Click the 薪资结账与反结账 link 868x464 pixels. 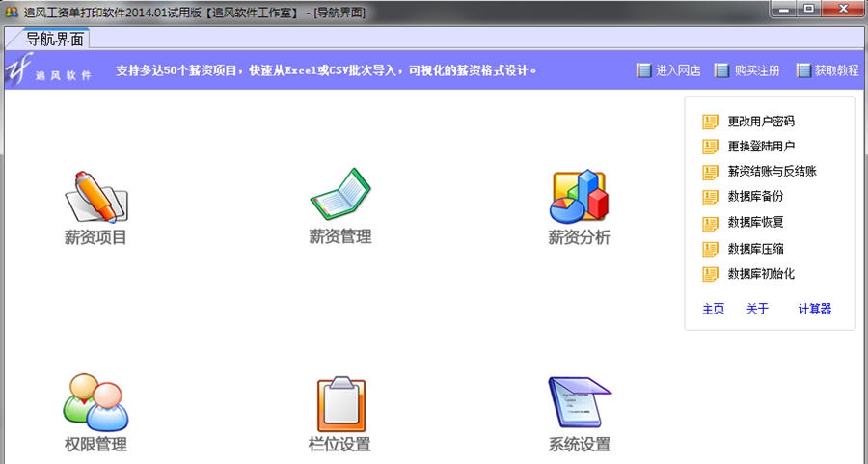click(x=773, y=171)
